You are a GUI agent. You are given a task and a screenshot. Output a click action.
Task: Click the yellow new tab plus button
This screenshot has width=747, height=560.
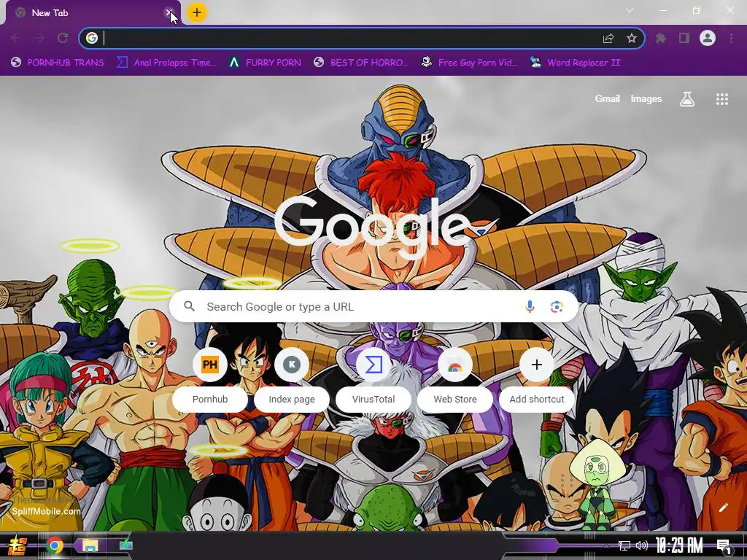point(197,12)
